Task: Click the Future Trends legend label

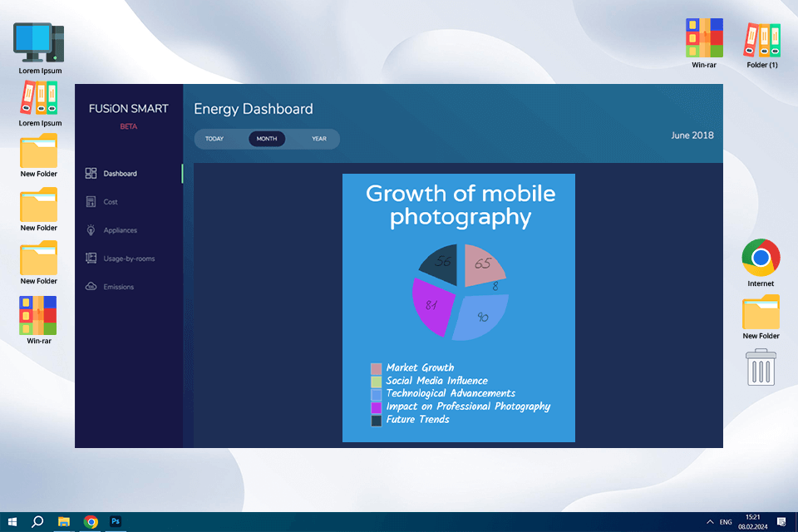Action: point(418,420)
